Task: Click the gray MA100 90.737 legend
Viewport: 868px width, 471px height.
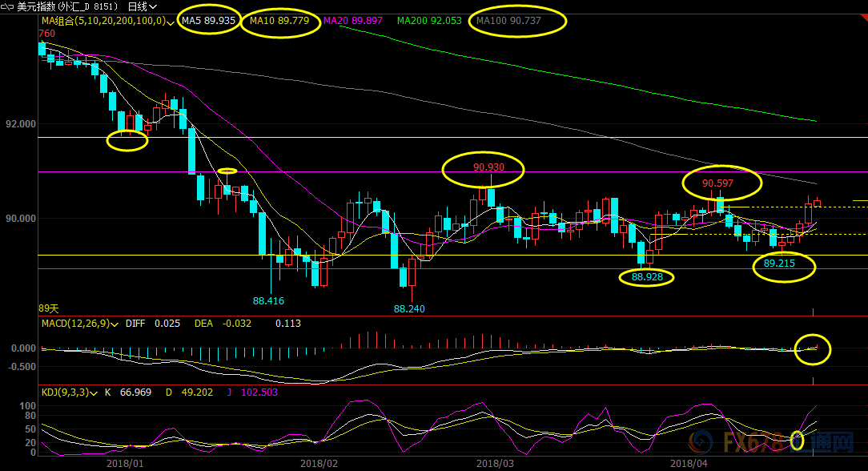Action: pos(508,21)
